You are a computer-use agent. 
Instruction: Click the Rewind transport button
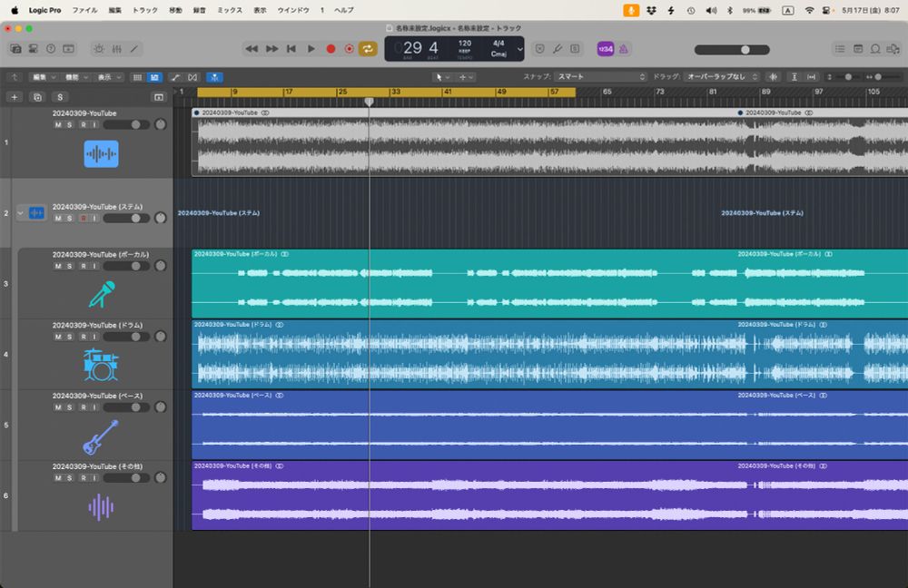[252, 49]
